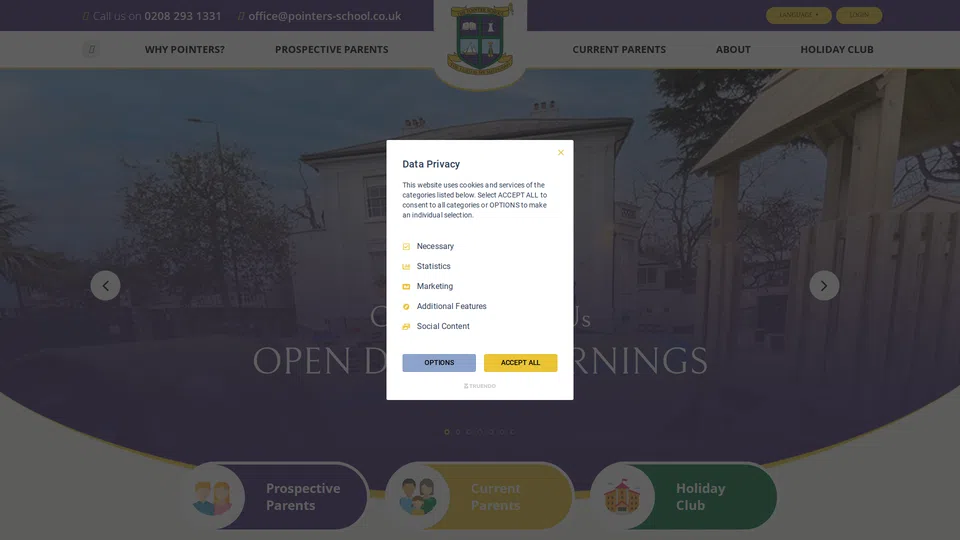Go to next carousel slide

coord(824,285)
